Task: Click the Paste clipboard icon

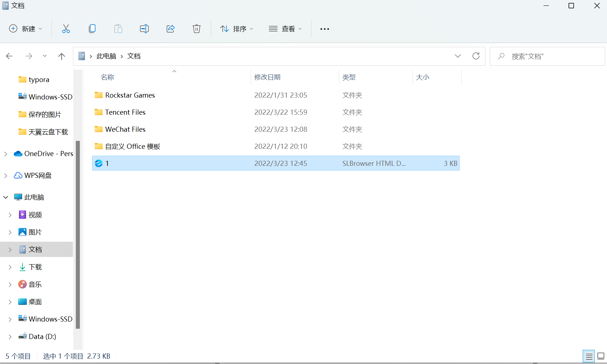Action: click(118, 29)
